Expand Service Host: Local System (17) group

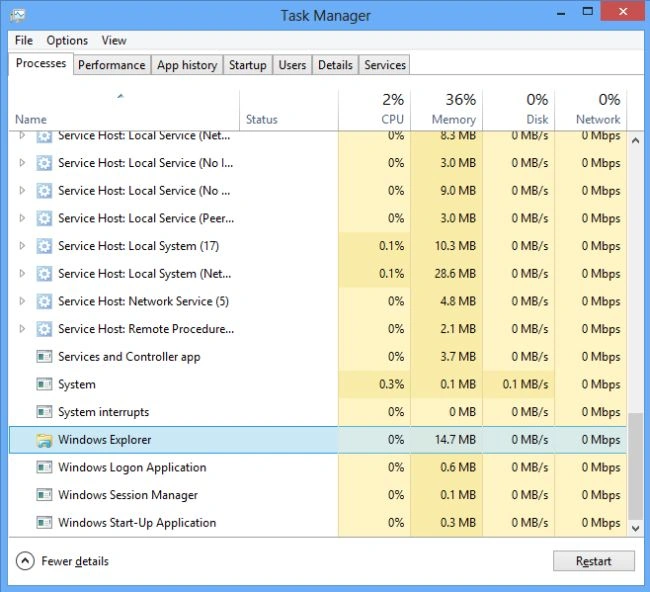point(22,246)
